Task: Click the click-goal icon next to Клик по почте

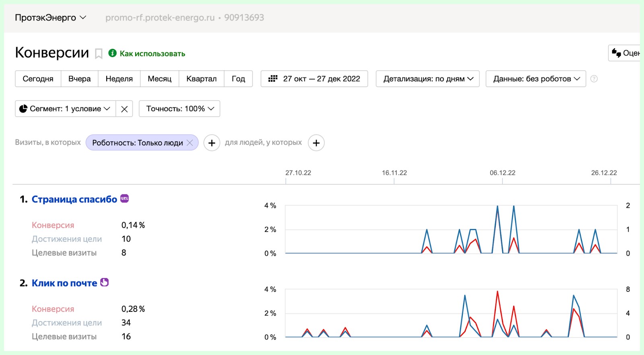Action: pos(105,282)
